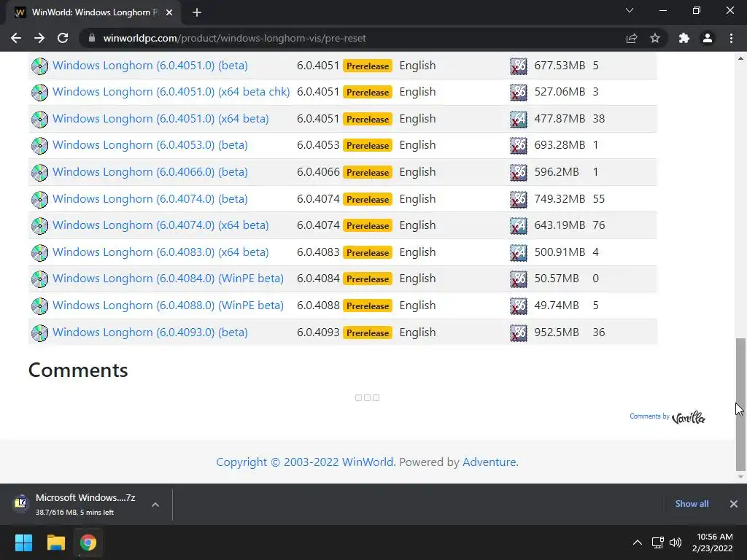
Task: Click the disc icon beside Longhorn 6.0.4084.0 (WinPE beta)
Action: [x=39, y=279]
